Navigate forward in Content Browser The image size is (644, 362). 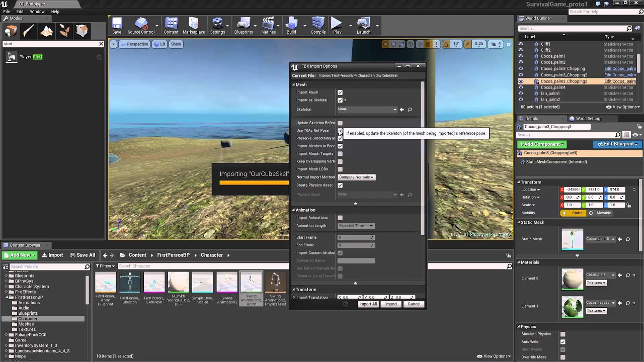click(x=112, y=255)
